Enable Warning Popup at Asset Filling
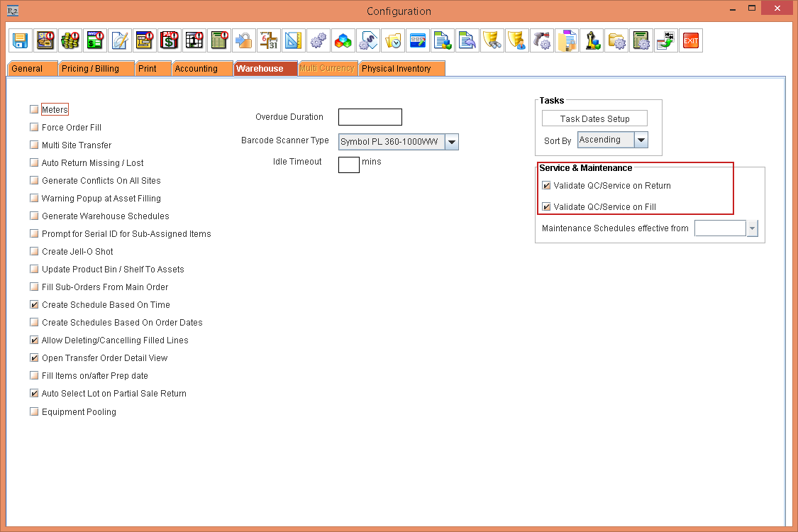798x532 pixels. (x=34, y=198)
